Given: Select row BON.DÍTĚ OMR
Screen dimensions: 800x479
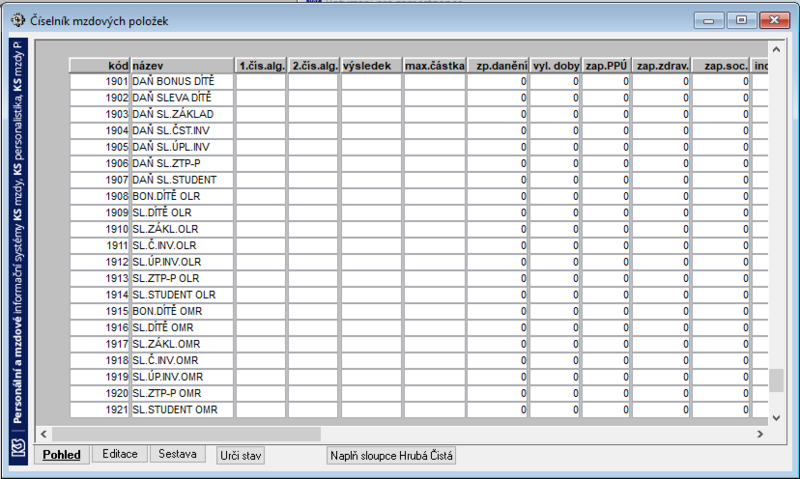Looking at the screenshot, I should click(418, 311).
